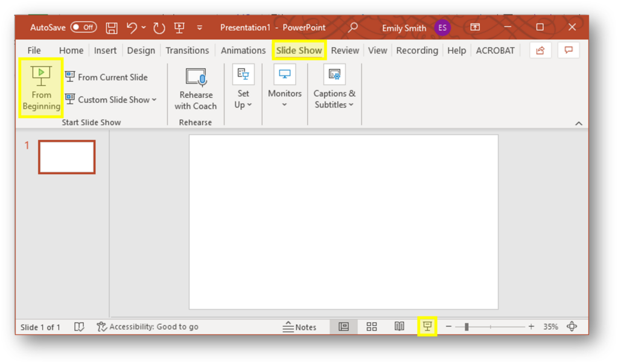Click the Undo arrow icon

point(132,28)
